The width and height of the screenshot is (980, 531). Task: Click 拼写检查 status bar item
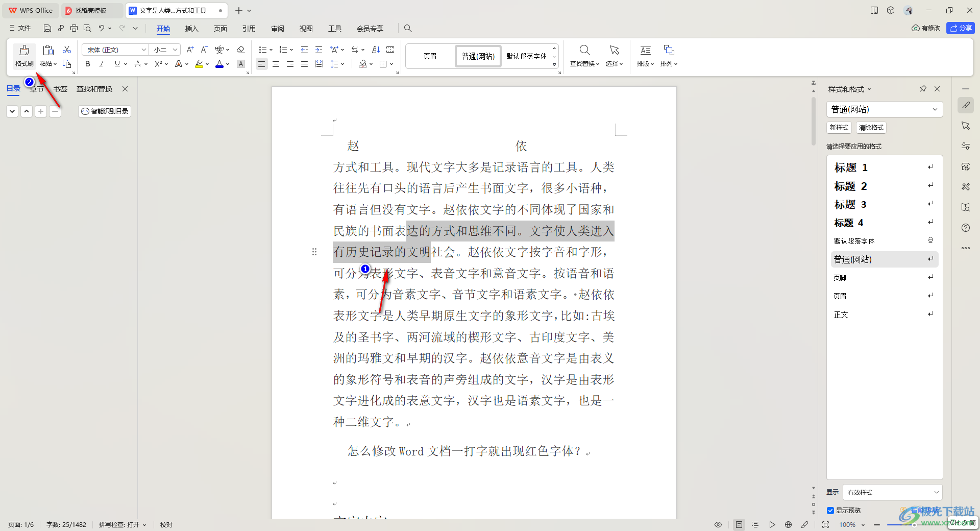(x=122, y=524)
